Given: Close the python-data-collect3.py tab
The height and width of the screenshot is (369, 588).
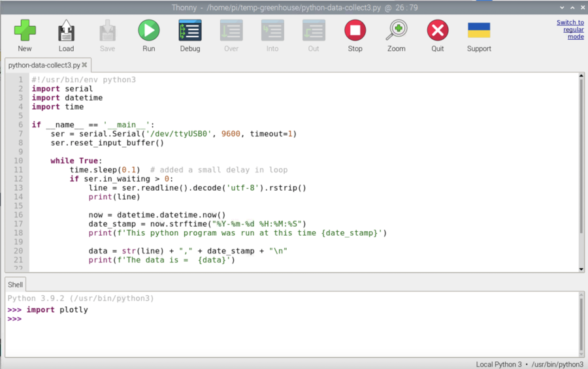Looking at the screenshot, I should [x=86, y=65].
